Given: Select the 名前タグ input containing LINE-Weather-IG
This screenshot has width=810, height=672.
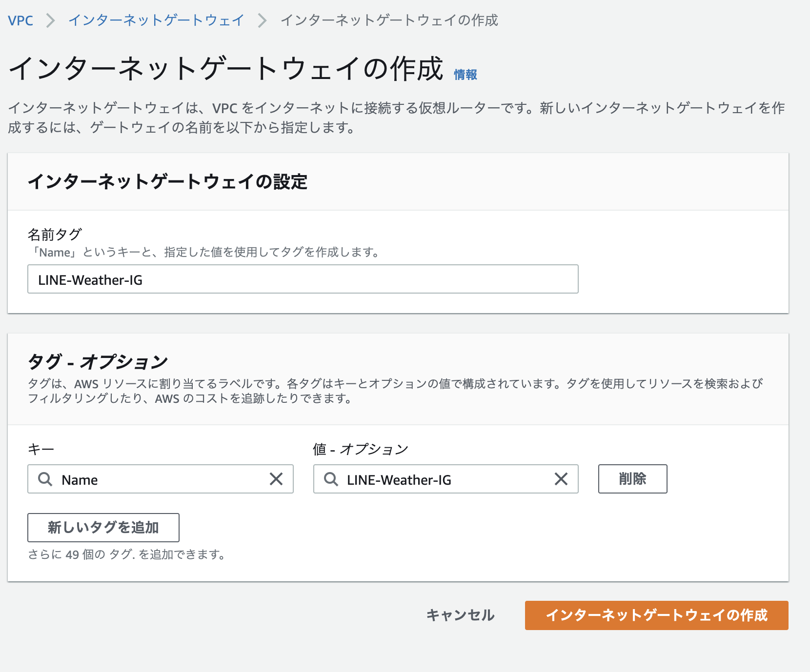Looking at the screenshot, I should [303, 279].
